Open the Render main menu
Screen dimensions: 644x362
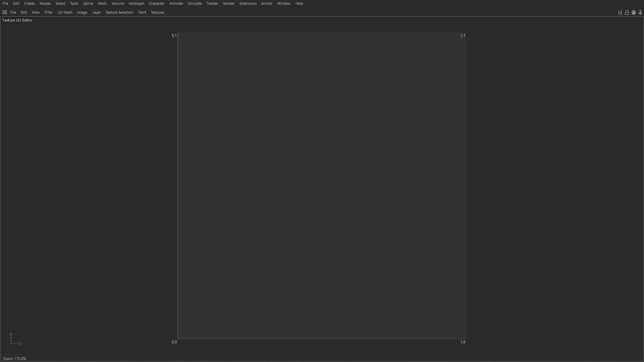[228, 3]
